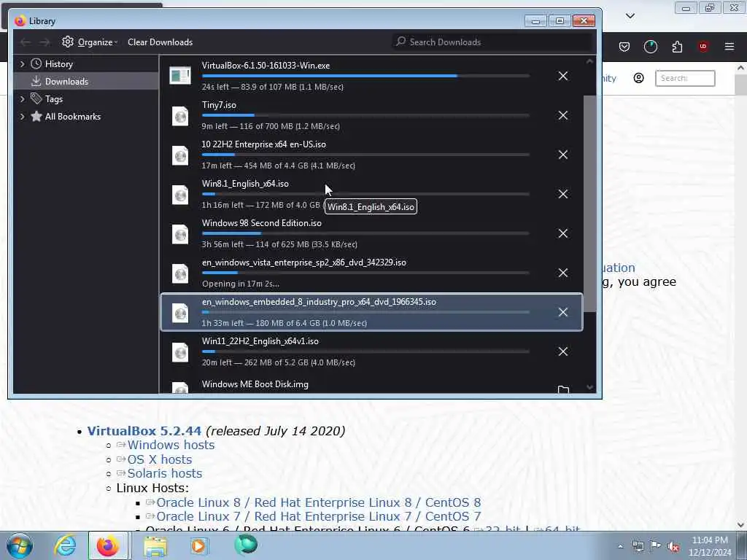This screenshot has height=560, width=747.
Task: Cancel the windows_embedded_8_industry_pro download
Action: [x=562, y=312]
